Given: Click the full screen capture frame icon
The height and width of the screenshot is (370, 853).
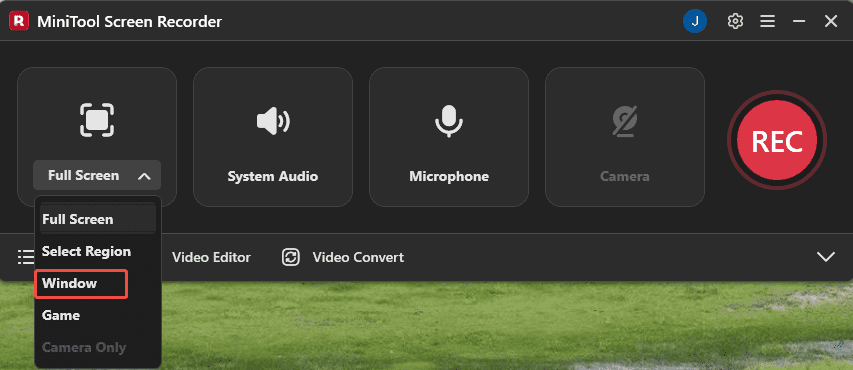Looking at the screenshot, I should tap(97, 120).
